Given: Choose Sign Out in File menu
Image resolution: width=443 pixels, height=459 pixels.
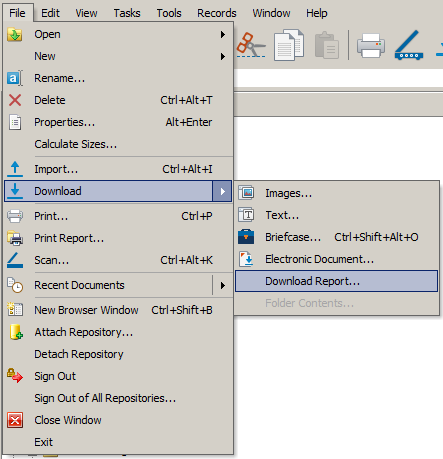Looking at the screenshot, I should [x=118, y=376].
